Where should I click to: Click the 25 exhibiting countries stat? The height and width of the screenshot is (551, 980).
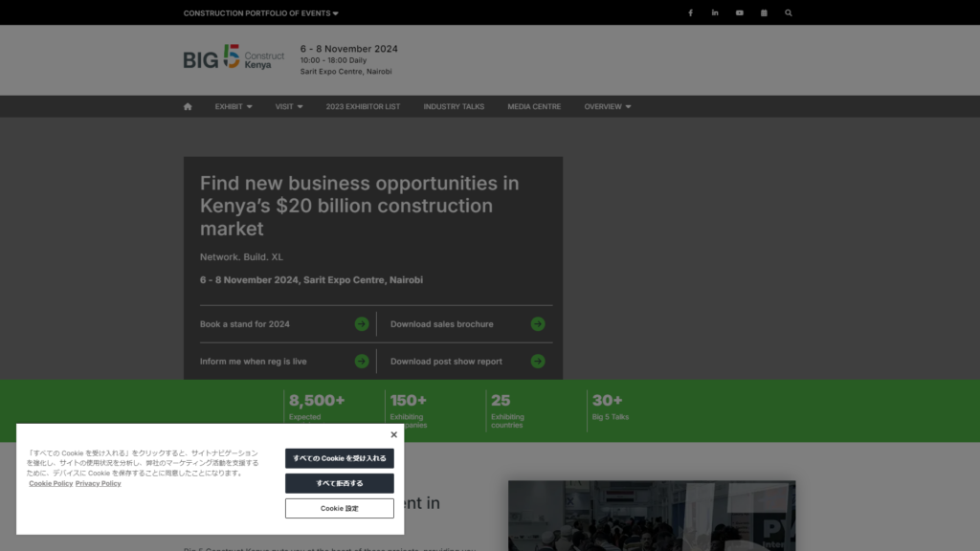(x=507, y=410)
